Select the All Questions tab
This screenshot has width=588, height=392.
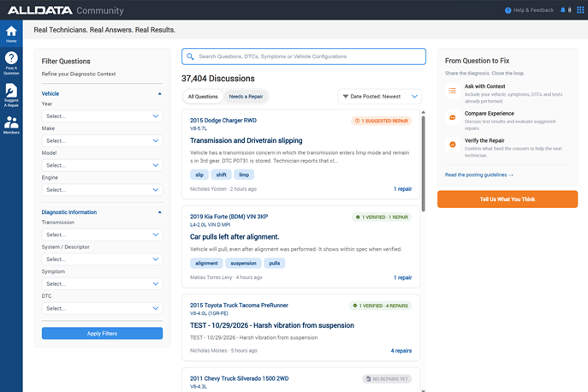click(x=203, y=97)
